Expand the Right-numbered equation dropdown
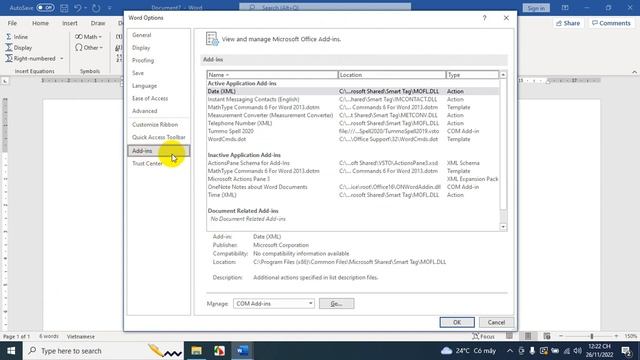This screenshot has width=640, height=360. pos(62,59)
